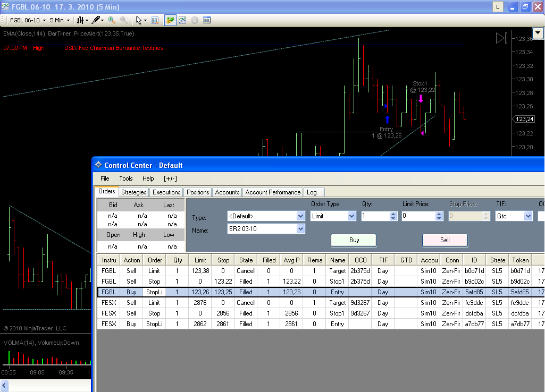Click the scroll-to-last-bar arrow icon on chart

[501, 38]
